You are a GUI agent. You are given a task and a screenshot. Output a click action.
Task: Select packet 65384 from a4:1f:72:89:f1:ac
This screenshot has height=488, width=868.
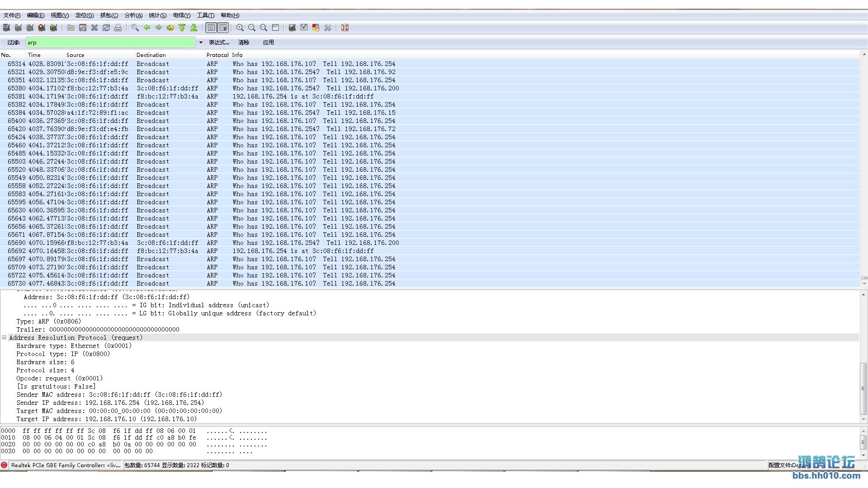[x=429, y=113]
